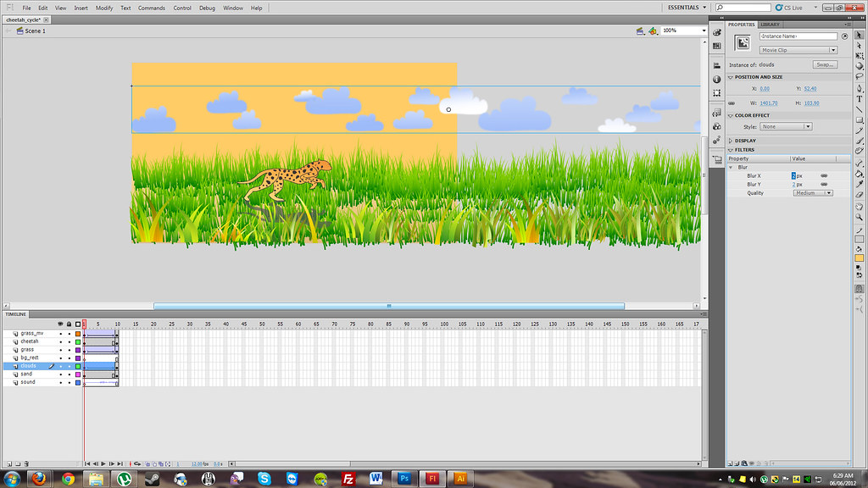
Task: Toggle the width-height lock link icon
Action: tap(732, 103)
